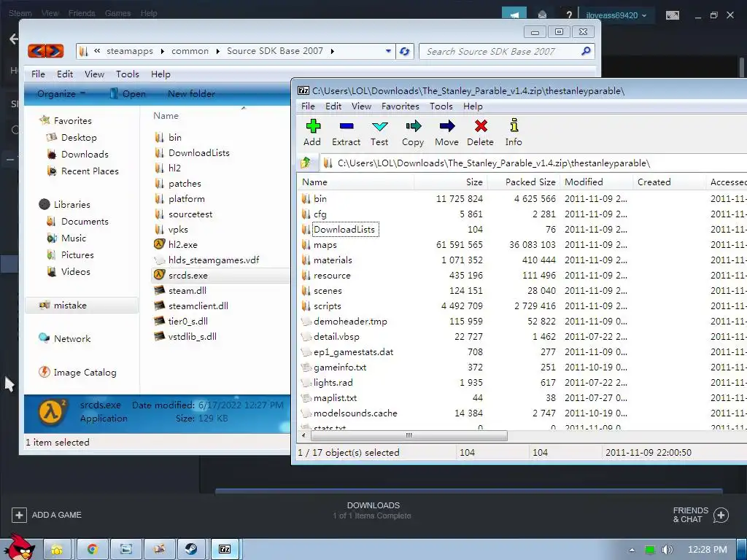Switch to 7-Zip taskbar button
The height and width of the screenshot is (560, 747).
[x=225, y=550]
